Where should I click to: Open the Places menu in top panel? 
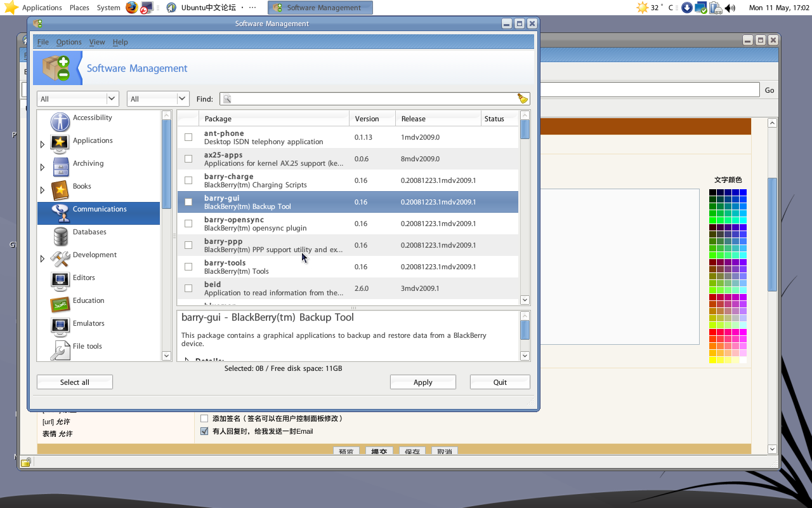(79, 8)
